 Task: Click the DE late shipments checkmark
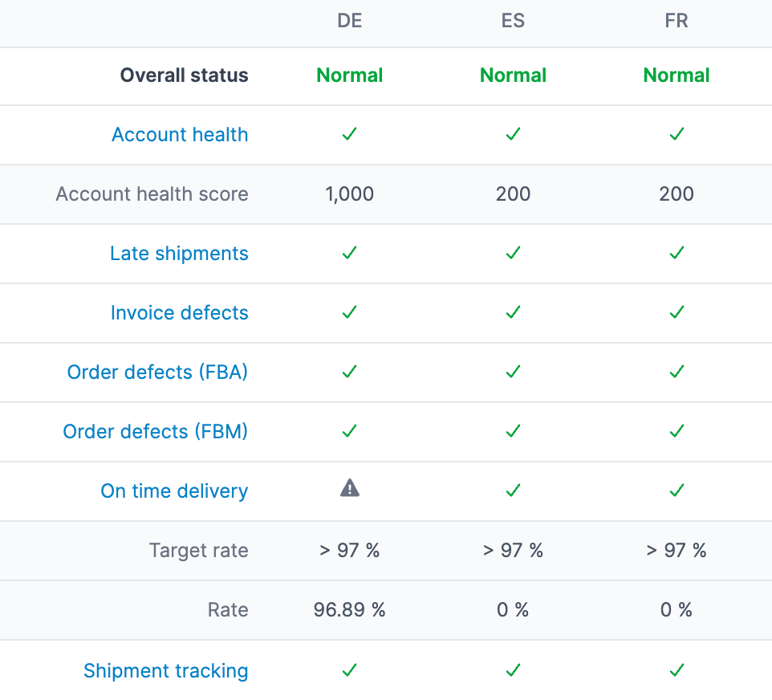tap(349, 253)
